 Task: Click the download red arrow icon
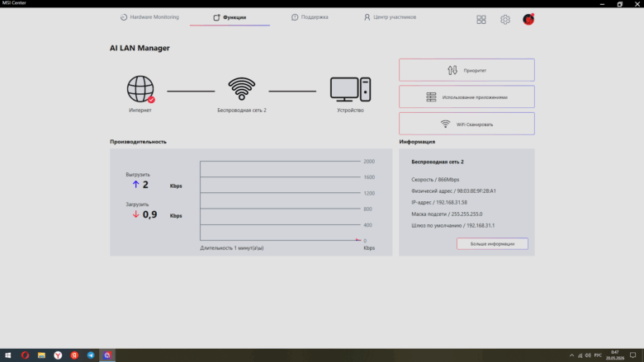[x=135, y=214]
